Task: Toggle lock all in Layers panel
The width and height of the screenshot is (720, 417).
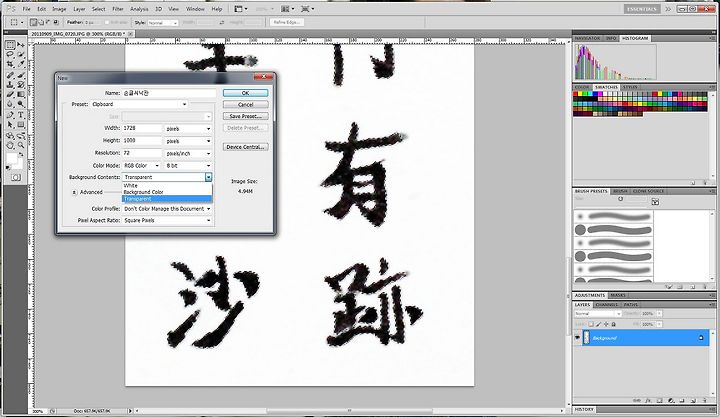Action: point(613,324)
